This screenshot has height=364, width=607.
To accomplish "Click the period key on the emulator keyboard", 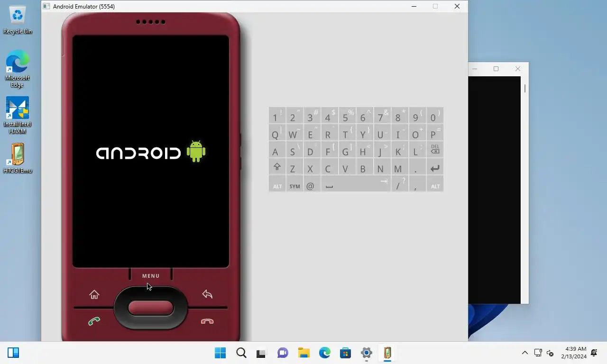I will click(x=417, y=168).
